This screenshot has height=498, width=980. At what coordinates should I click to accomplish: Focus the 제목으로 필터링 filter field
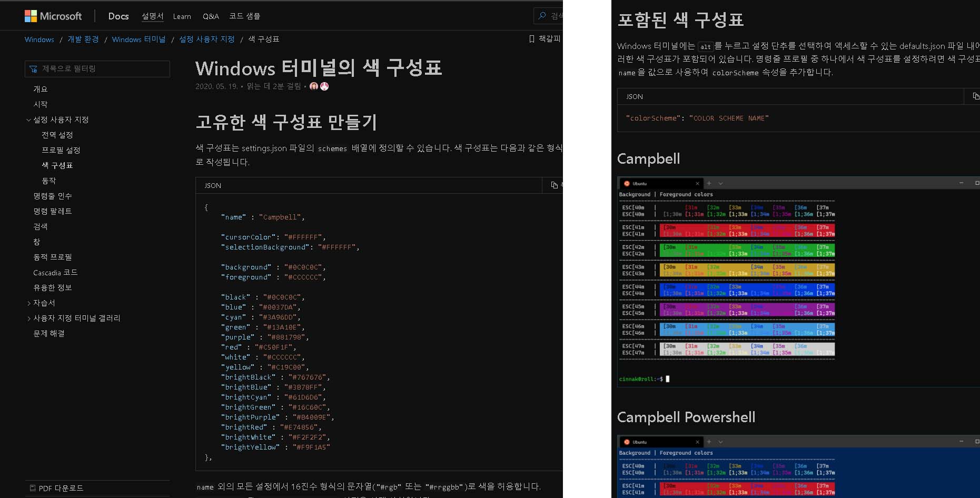click(x=97, y=69)
